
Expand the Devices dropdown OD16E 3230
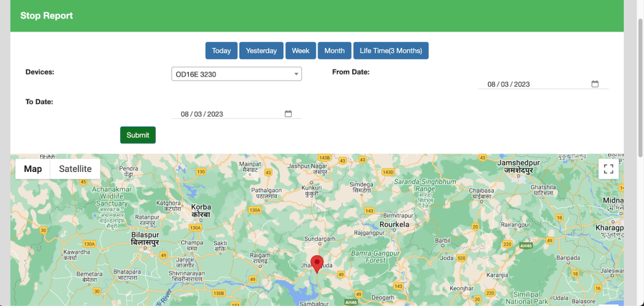(236, 74)
